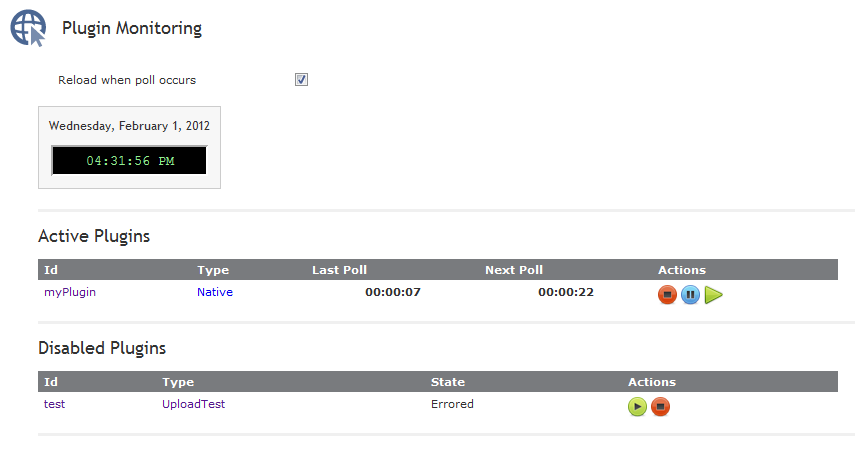Image resolution: width=855 pixels, height=454 pixels.
Task: Open the test plugin link
Action: 54,404
